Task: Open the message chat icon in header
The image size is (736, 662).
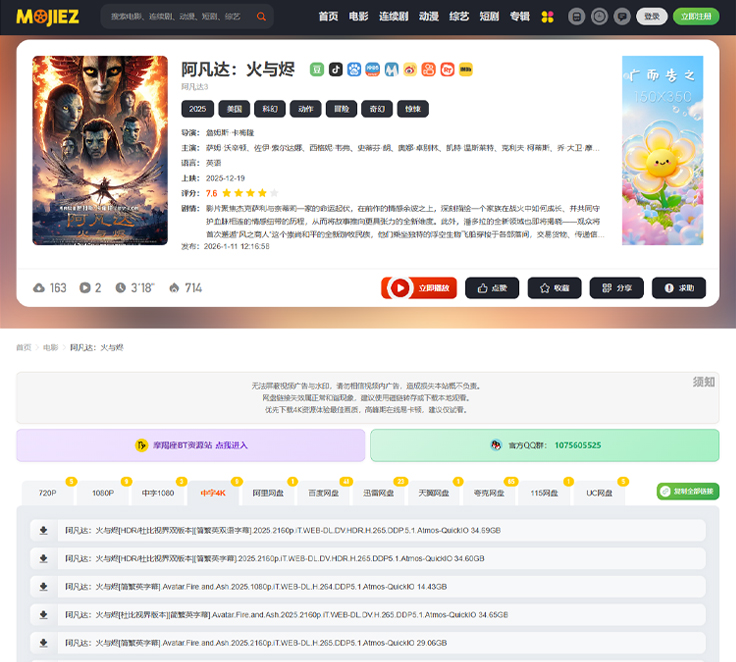Action: pyautogui.click(x=622, y=17)
